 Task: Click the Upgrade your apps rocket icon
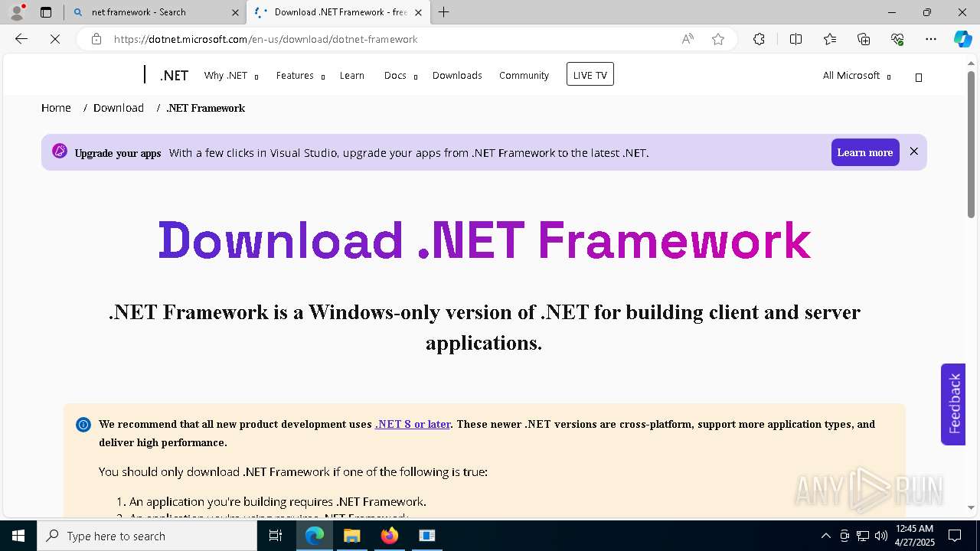click(60, 151)
